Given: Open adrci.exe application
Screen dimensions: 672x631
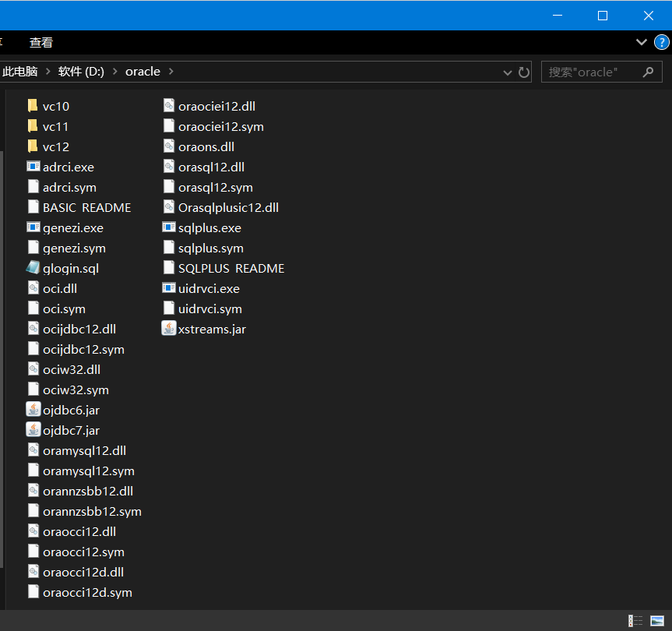Looking at the screenshot, I should coord(68,167).
